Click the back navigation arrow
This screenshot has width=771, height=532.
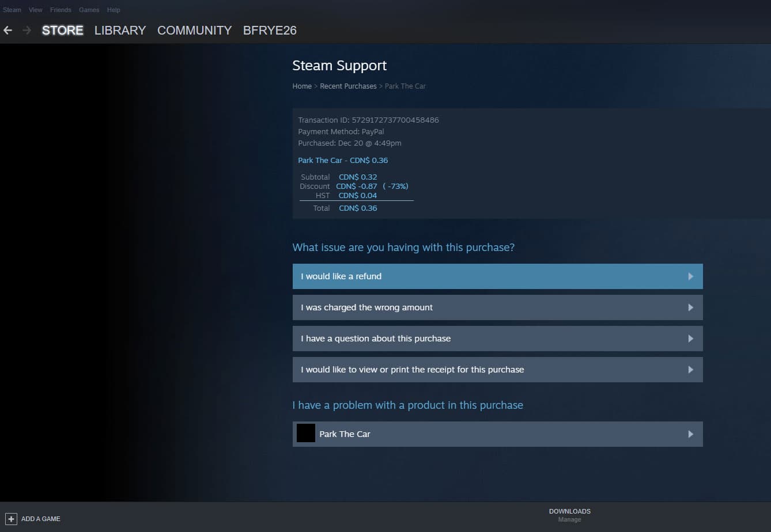click(x=8, y=31)
